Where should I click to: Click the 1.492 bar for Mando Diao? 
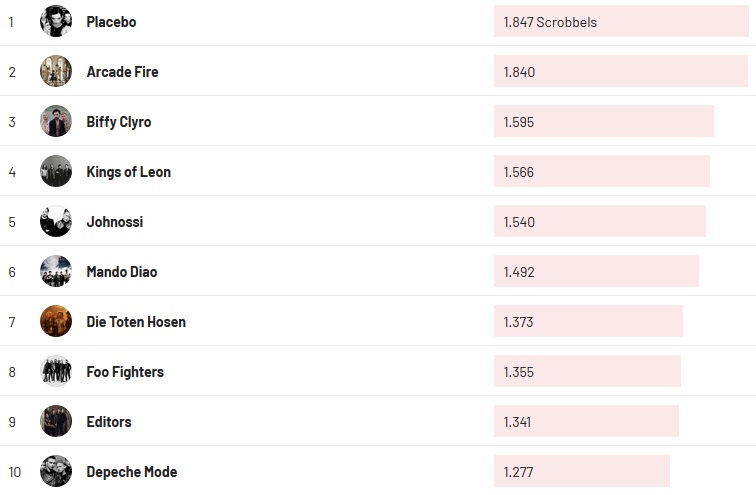pyautogui.click(x=596, y=272)
